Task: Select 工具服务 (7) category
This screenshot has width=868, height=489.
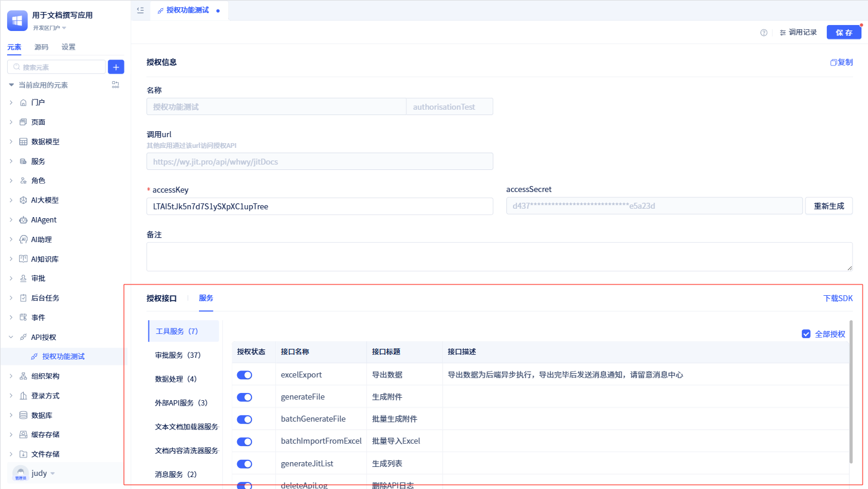Action: coord(183,332)
